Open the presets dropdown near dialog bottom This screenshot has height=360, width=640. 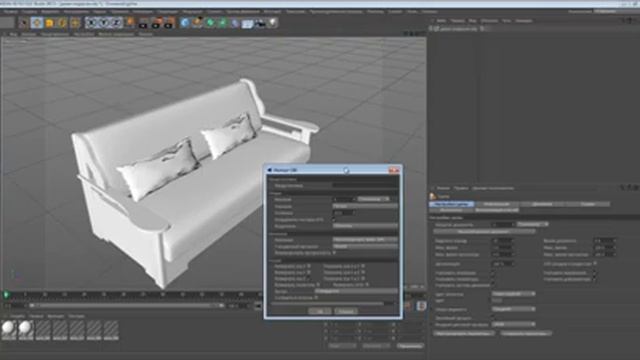[356, 291]
